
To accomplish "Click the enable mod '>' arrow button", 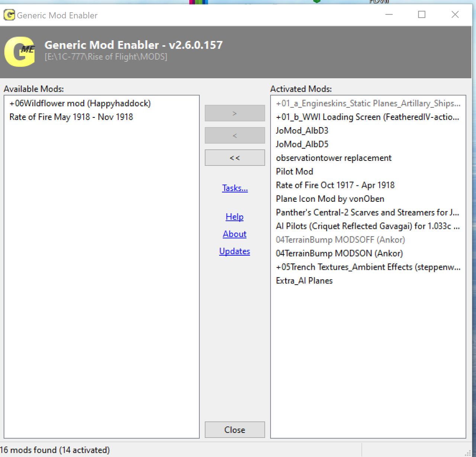I will click(x=235, y=113).
